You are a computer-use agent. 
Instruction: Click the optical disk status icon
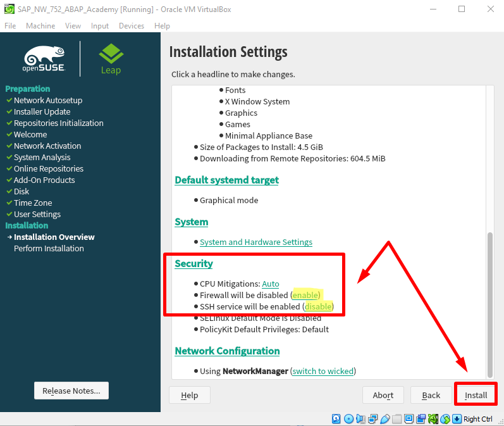(348, 418)
